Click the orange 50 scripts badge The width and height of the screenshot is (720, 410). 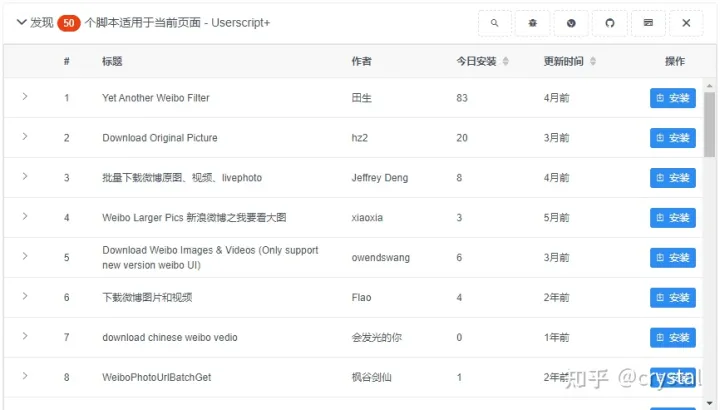pos(69,23)
